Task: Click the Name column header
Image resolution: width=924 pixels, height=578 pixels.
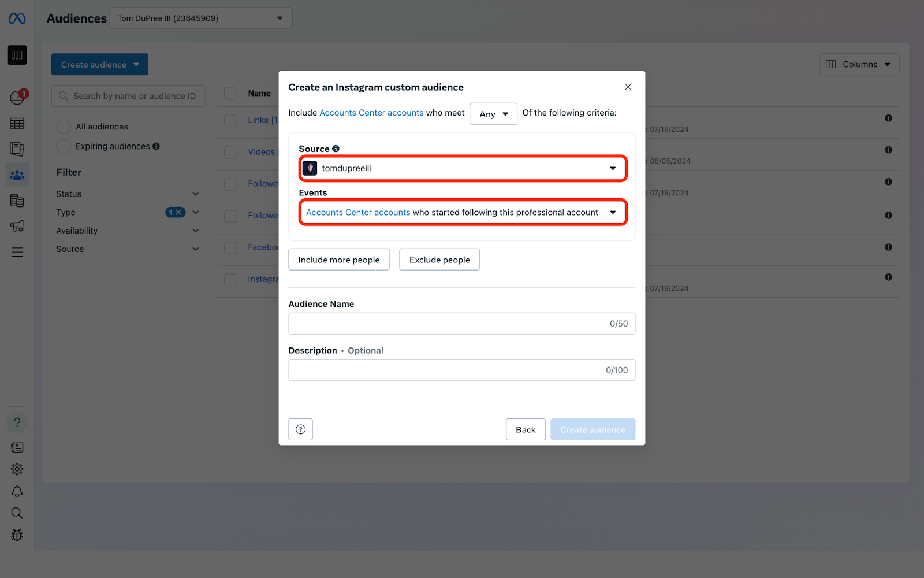Action: (x=259, y=93)
